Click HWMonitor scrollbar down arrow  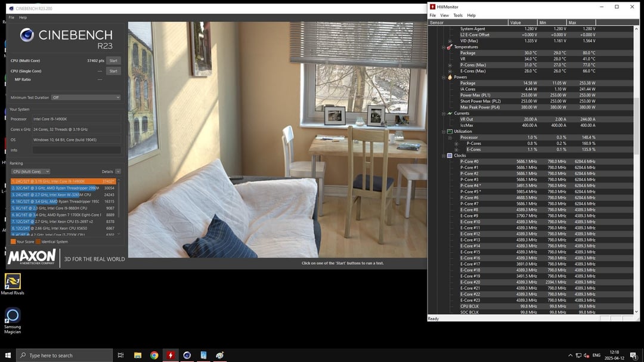tap(637, 312)
